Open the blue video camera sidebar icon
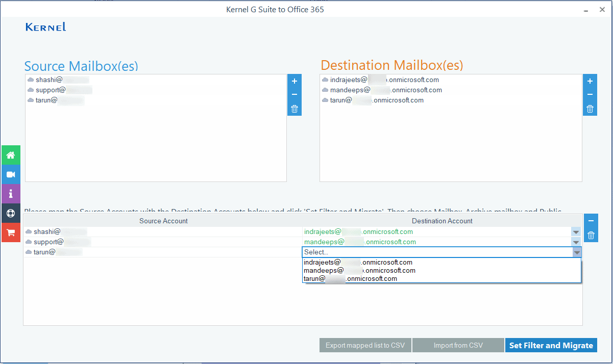The image size is (613, 364). (10, 174)
